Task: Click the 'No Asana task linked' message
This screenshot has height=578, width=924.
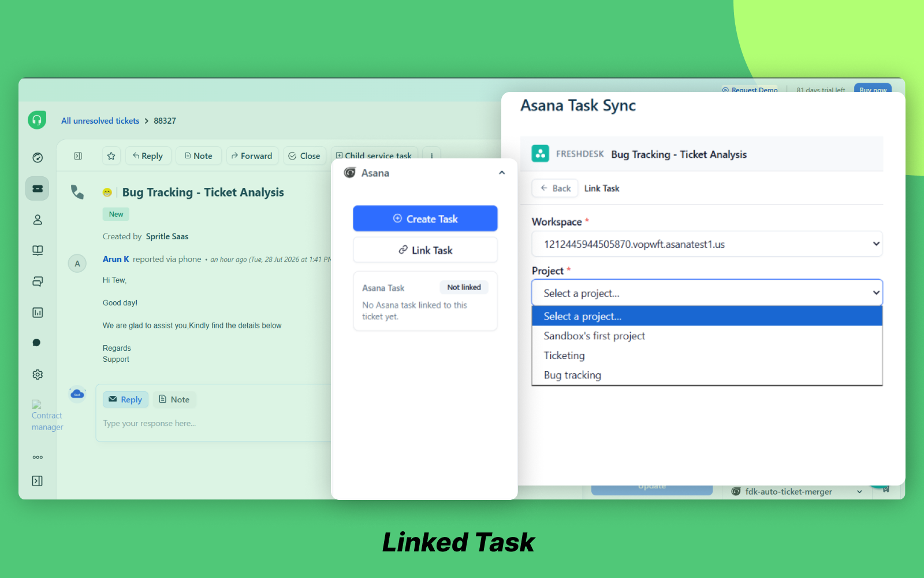Action: coord(415,311)
